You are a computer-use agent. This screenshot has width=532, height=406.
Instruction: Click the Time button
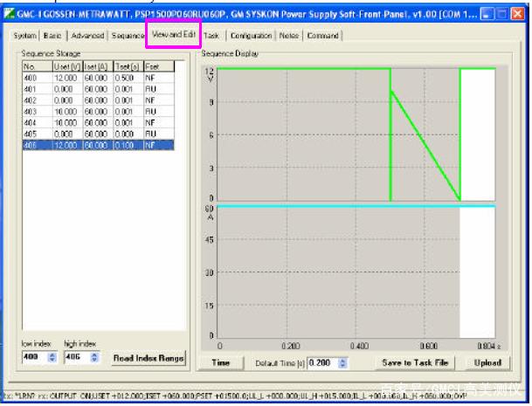click(221, 362)
